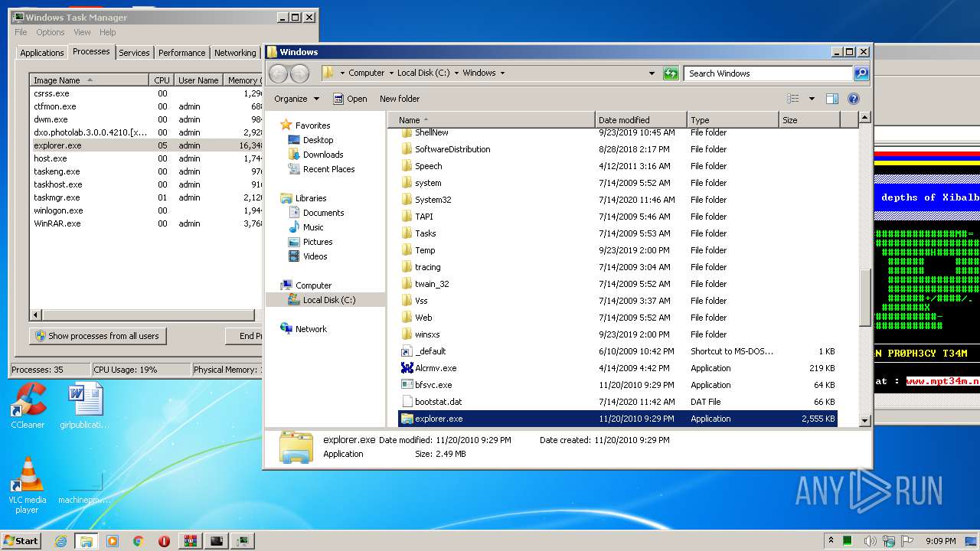The width and height of the screenshot is (980, 551).
Task: Open the view options dropdown arrow
Action: 812,99
